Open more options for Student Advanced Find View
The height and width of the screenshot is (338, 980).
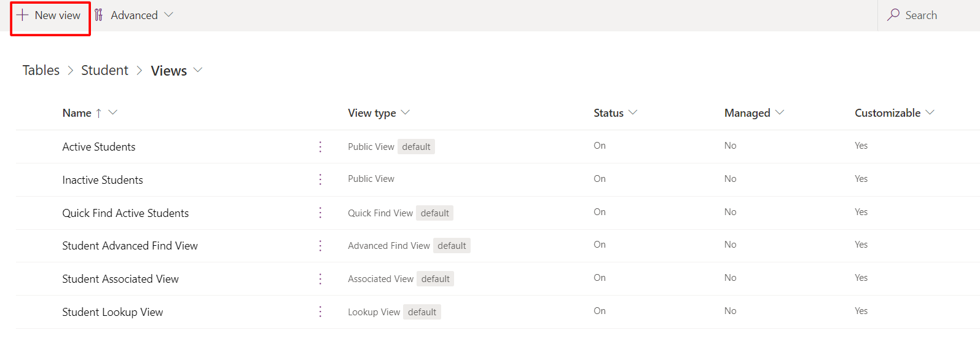(320, 246)
